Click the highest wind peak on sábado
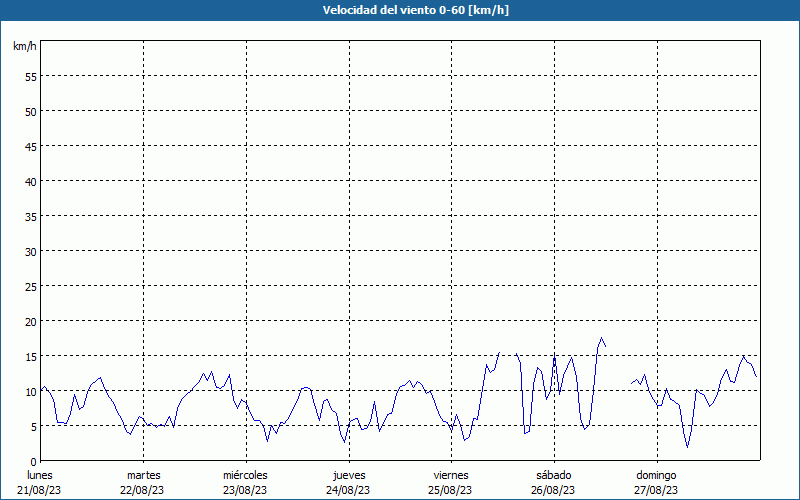 [602, 338]
